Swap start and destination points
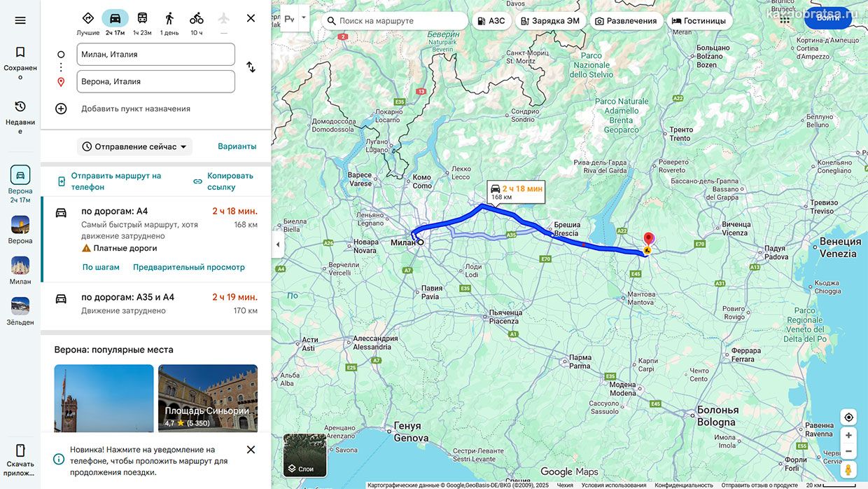This screenshot has height=489, width=868. pyautogui.click(x=251, y=67)
